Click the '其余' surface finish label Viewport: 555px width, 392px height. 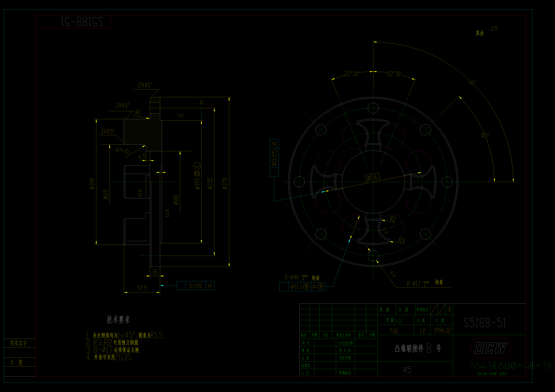tap(480, 33)
